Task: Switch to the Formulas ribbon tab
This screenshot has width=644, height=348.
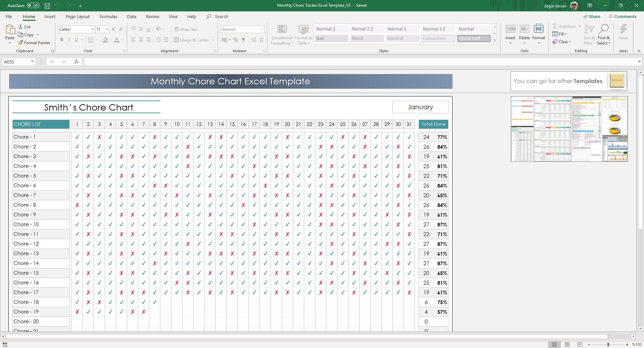Action: (x=108, y=16)
